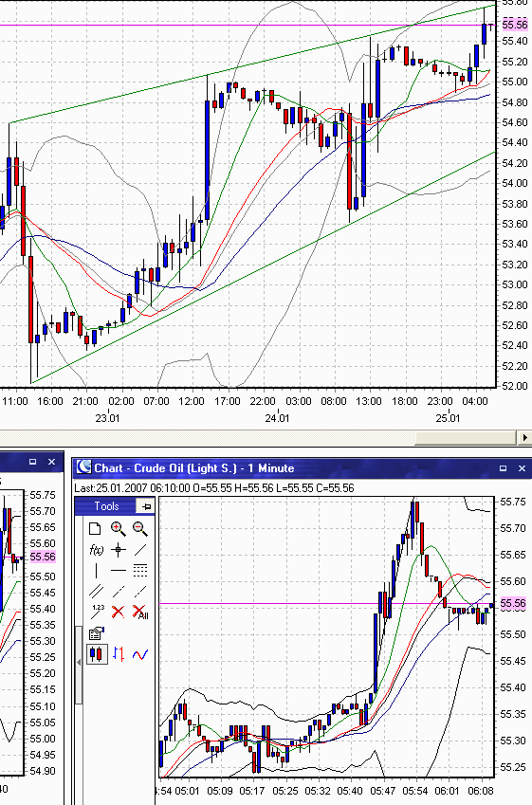The width and height of the screenshot is (532, 805).
Task: Click the 05:54 time label on 1 Minute chart
Action: 415,790
